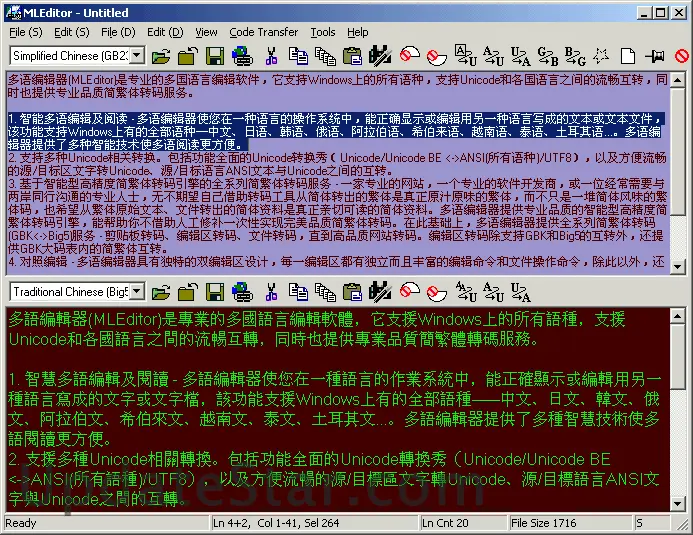Image resolution: width=693 pixels, height=535 pixels.
Task: Expand the Simplified Chinese (GB2312) encoding dropdown
Action: point(137,56)
